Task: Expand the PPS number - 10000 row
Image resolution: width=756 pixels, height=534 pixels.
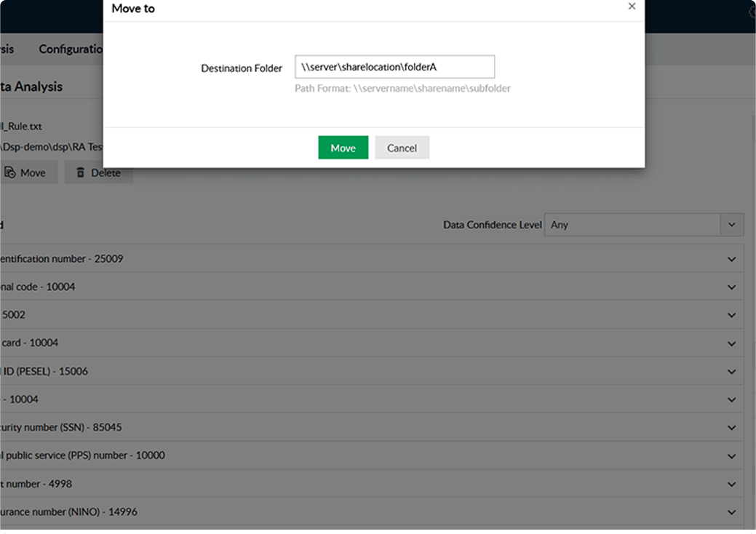Action: (x=731, y=455)
